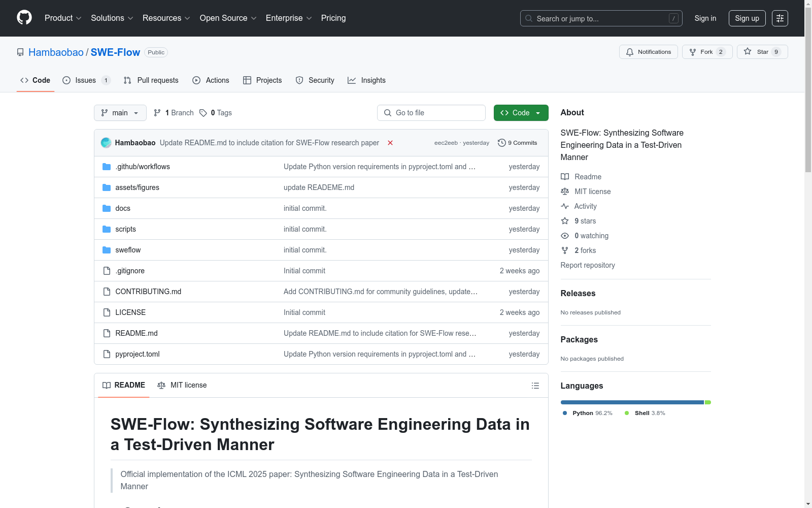This screenshot has height=508, width=812.
Task: Click the tag icon beside 0 Tags
Action: click(203, 113)
